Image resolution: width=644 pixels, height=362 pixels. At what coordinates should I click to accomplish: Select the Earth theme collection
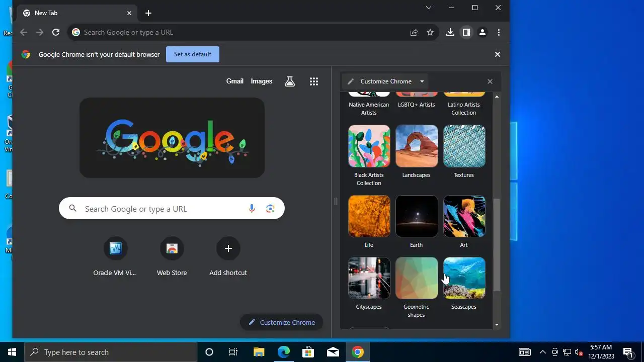point(417,216)
